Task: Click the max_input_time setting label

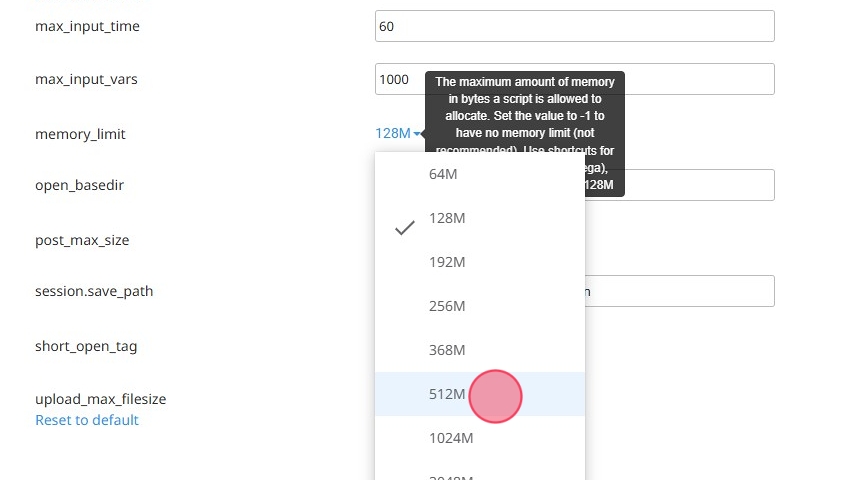Action: coord(87,26)
